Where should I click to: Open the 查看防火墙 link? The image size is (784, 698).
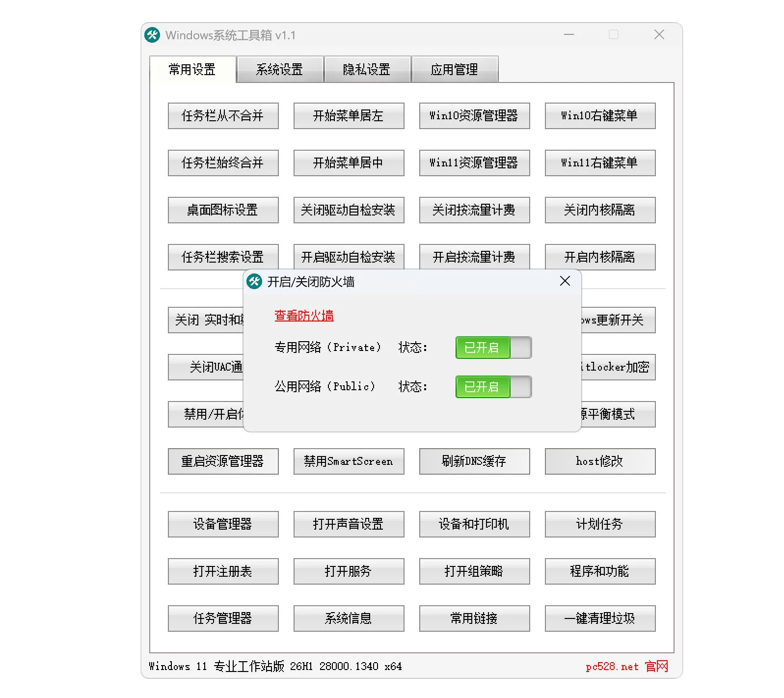pyautogui.click(x=304, y=316)
